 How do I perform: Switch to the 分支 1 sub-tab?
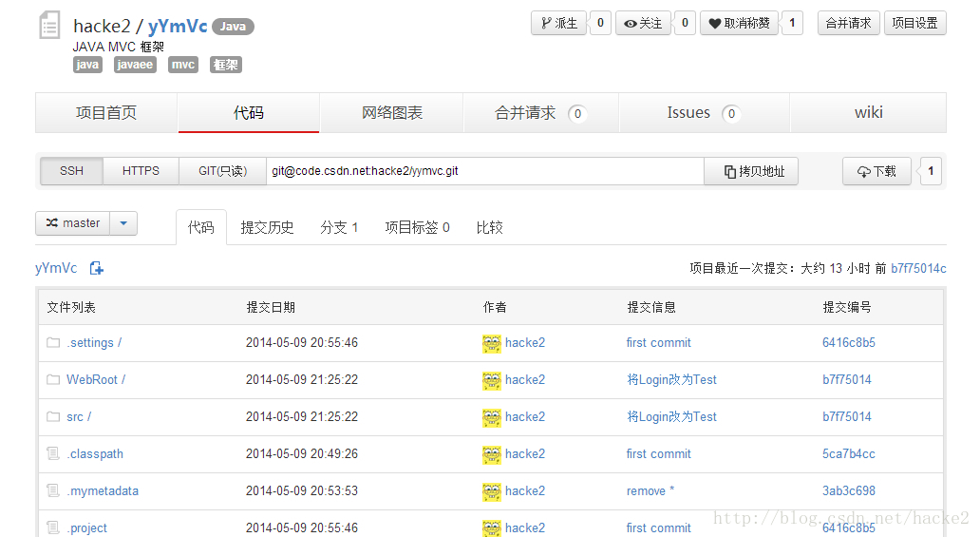pyautogui.click(x=339, y=227)
